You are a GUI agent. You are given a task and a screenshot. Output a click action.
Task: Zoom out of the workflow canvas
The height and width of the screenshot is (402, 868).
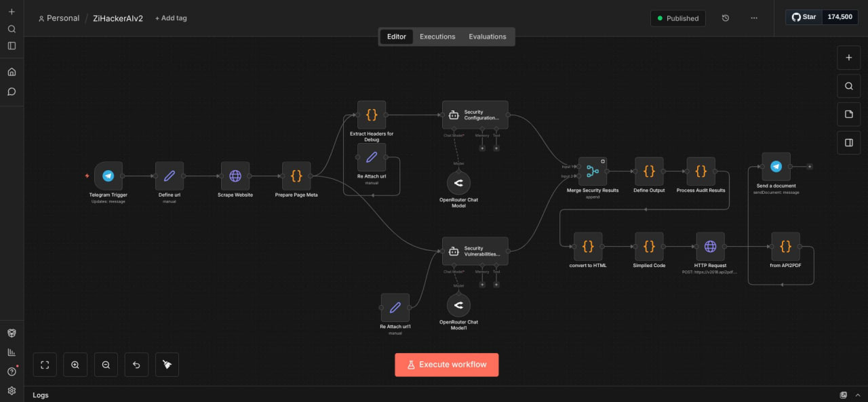point(106,365)
